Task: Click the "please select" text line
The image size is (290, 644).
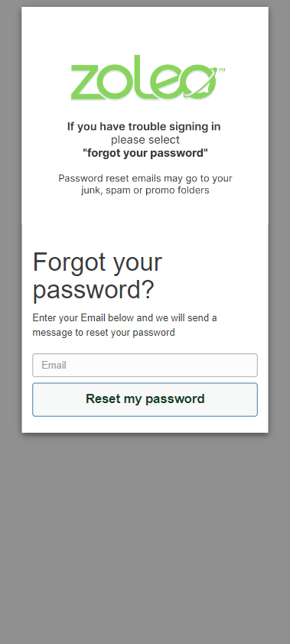Action: [x=145, y=140]
